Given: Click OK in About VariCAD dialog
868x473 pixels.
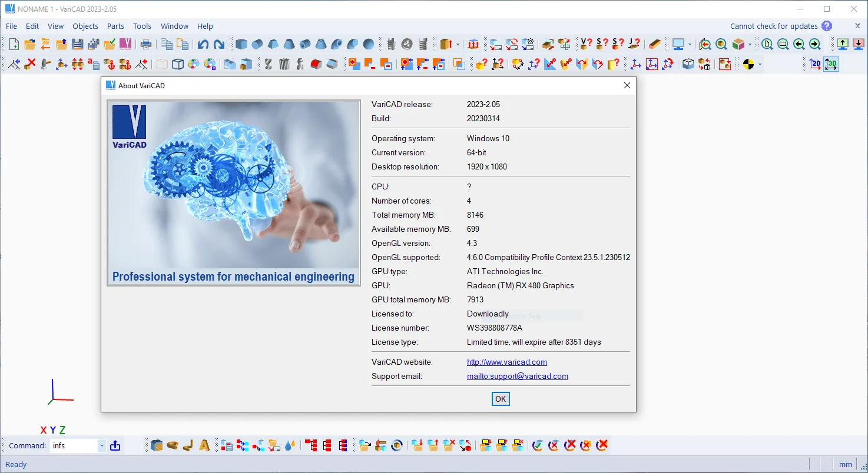Looking at the screenshot, I should [501, 399].
